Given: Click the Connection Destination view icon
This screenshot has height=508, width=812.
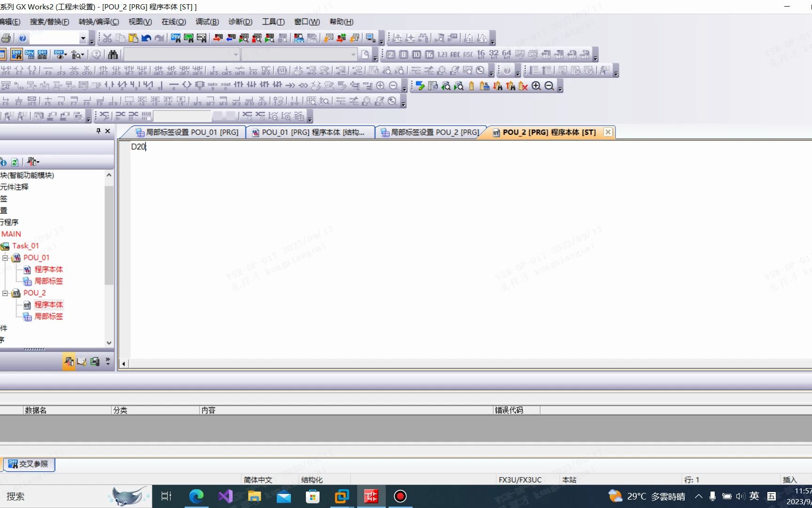Looking at the screenshot, I should [x=94, y=361].
